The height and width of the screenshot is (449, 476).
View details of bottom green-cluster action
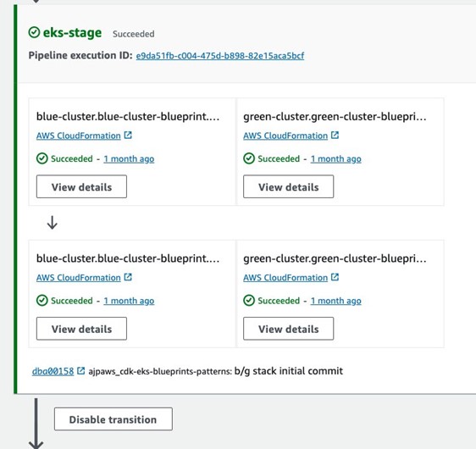[288, 329]
